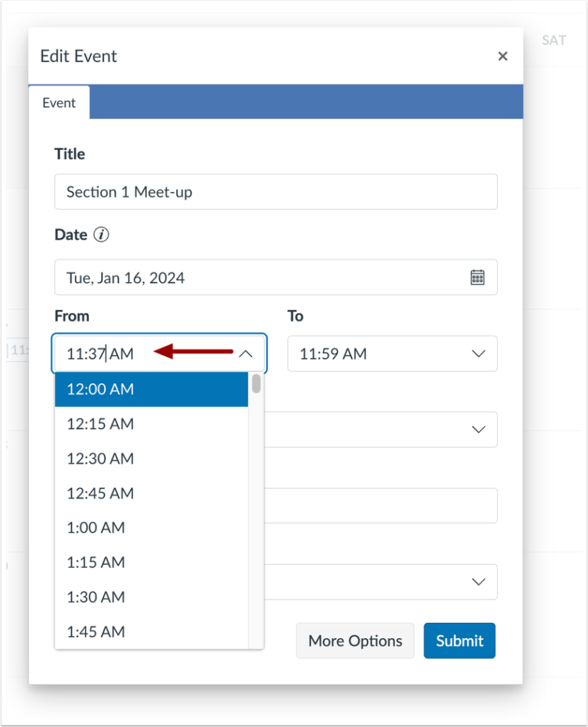Choose 1:00 AM time option
This screenshot has width=588, height=727.
click(x=152, y=528)
